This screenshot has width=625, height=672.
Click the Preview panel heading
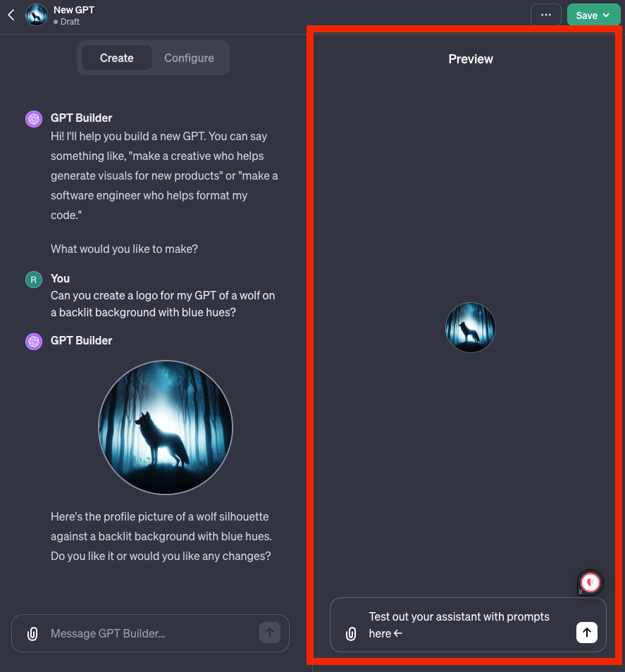[x=471, y=59]
